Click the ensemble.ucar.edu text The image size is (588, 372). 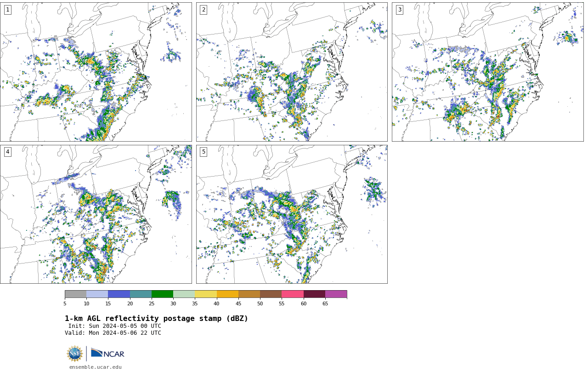coord(96,367)
